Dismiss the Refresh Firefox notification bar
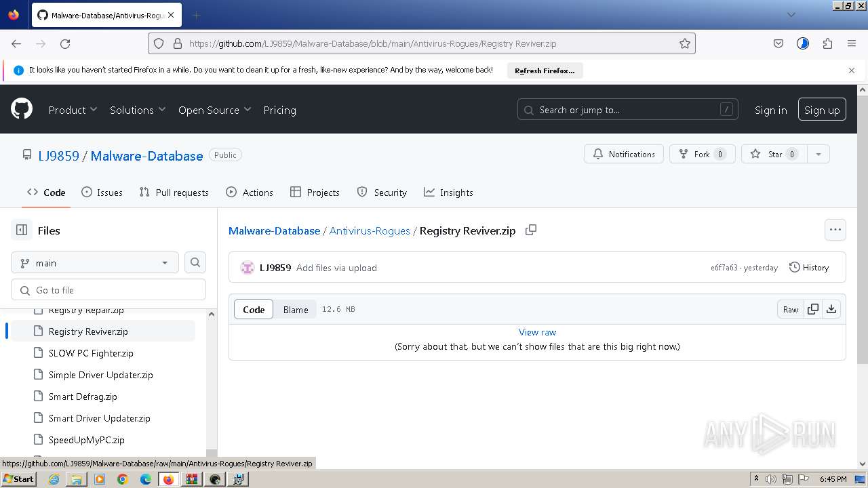 [x=852, y=70]
